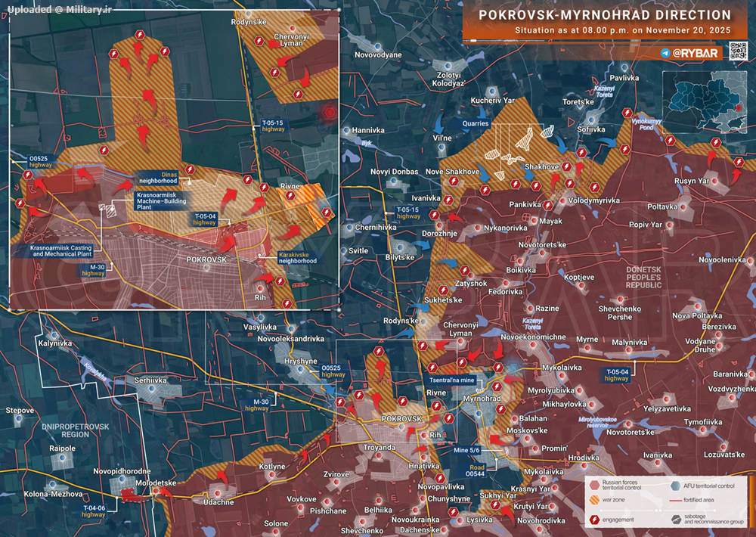This screenshot has width=756, height=537.
Task: Click the settlement marker above Novovodyane
Action: [378, 45]
